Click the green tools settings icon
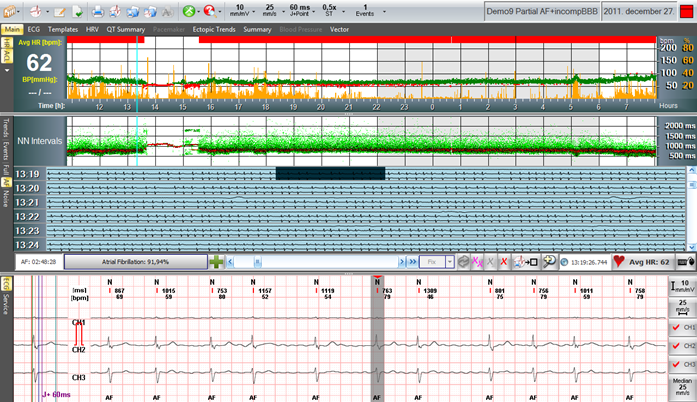697x402 pixels. tap(189, 11)
